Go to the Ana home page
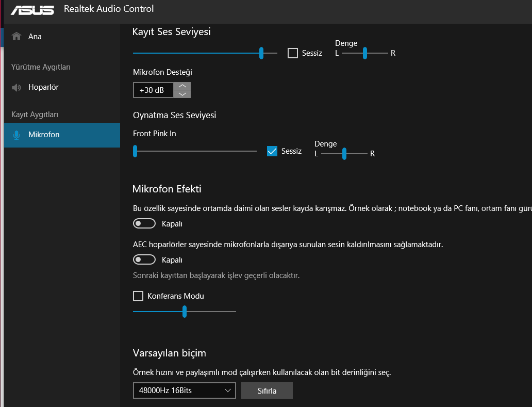Image resolution: width=532 pixels, height=407 pixels. pos(35,37)
